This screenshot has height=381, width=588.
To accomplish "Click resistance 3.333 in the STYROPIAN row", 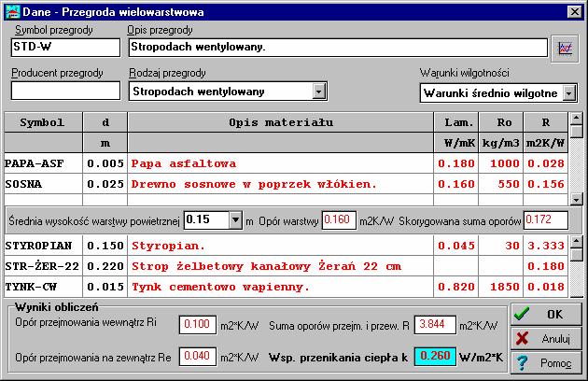I will click(x=546, y=246).
